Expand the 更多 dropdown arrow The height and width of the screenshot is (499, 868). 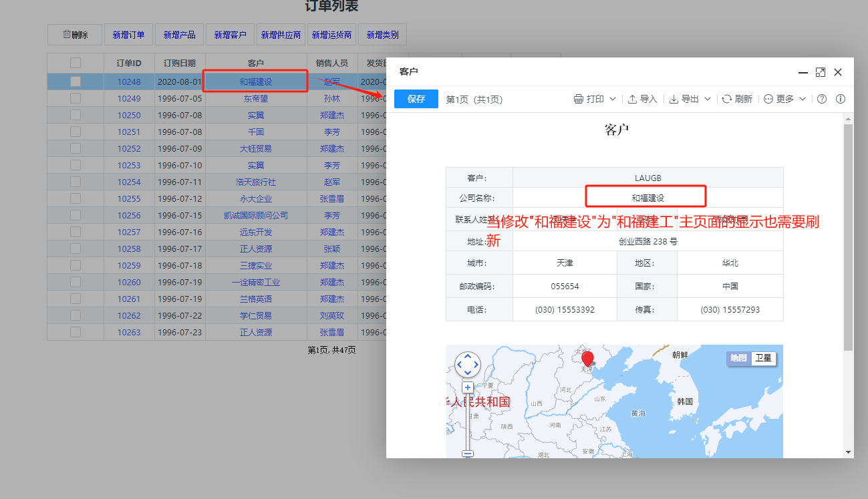803,99
